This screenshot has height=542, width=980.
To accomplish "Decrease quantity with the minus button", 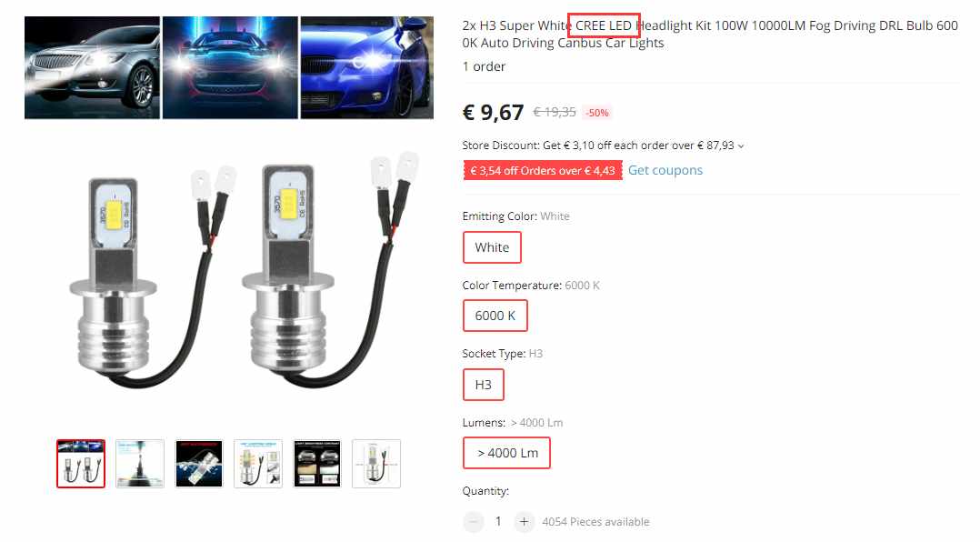I will [x=473, y=521].
